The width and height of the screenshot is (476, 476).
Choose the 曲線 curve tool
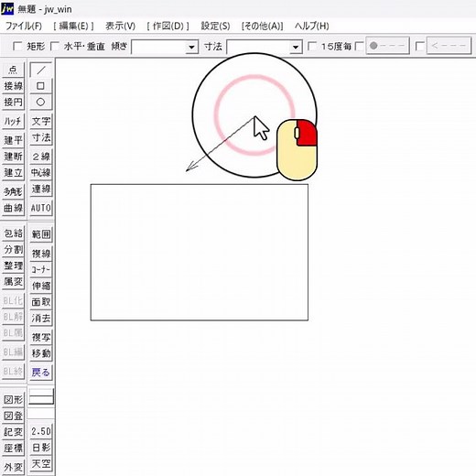[13, 208]
